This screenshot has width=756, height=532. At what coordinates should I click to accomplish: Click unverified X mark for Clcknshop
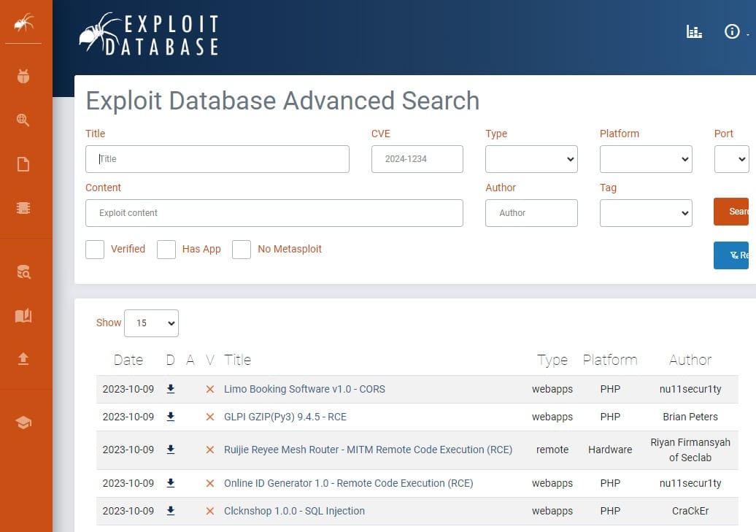(209, 512)
